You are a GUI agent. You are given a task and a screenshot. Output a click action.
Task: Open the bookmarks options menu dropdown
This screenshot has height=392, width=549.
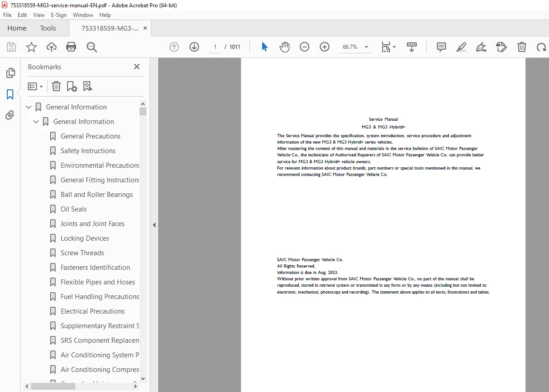35,86
